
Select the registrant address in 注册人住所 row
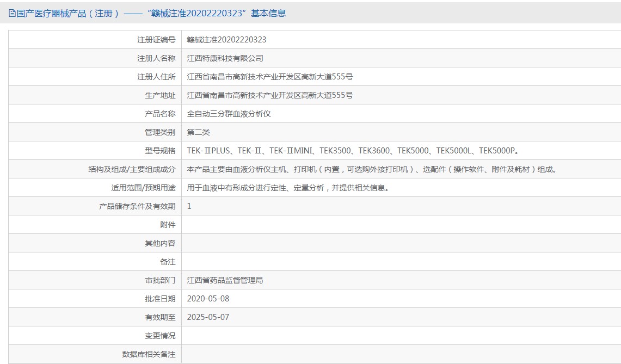coord(270,77)
